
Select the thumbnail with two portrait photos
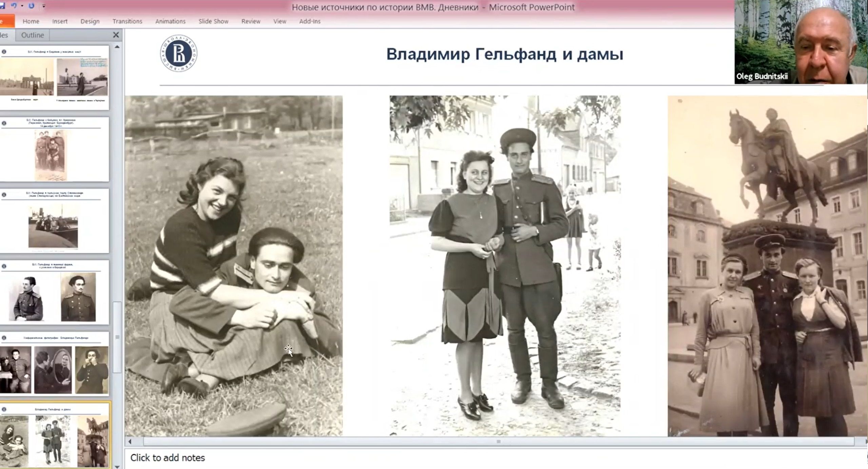[x=54, y=293]
